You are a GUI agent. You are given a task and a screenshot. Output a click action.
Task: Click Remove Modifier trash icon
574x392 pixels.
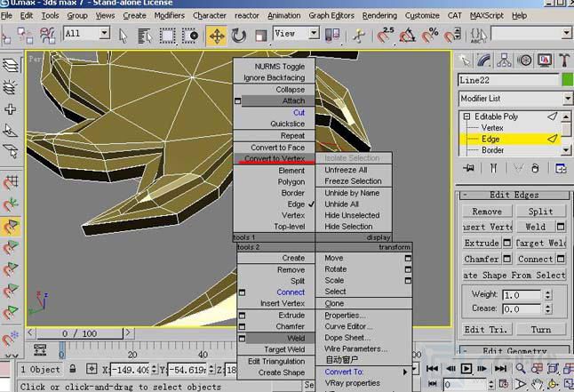click(x=535, y=168)
